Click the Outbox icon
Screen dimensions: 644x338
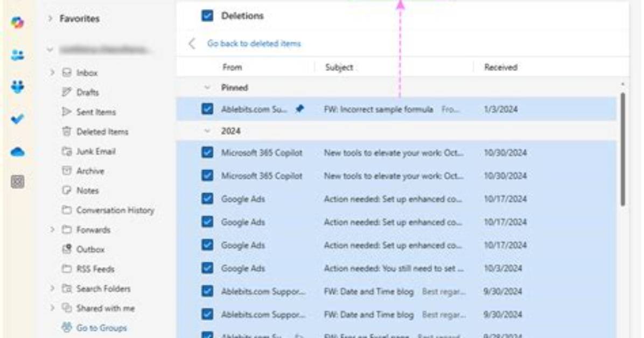(67, 249)
